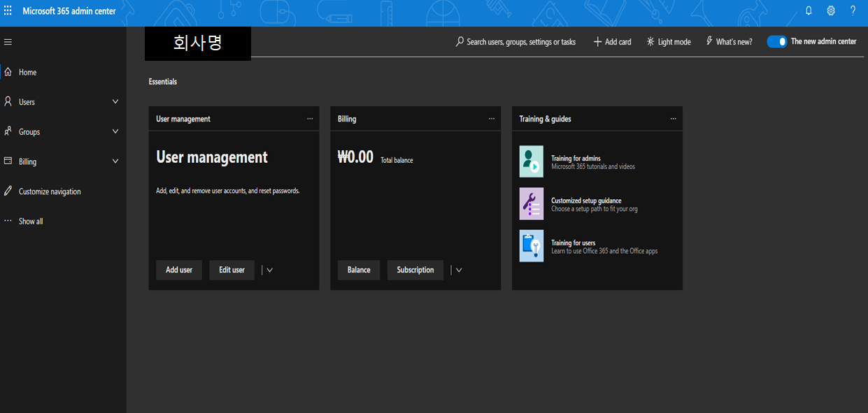Image resolution: width=868 pixels, height=413 pixels.
Task: Open the app launcher waffle icon
Action: pyautogui.click(x=8, y=11)
